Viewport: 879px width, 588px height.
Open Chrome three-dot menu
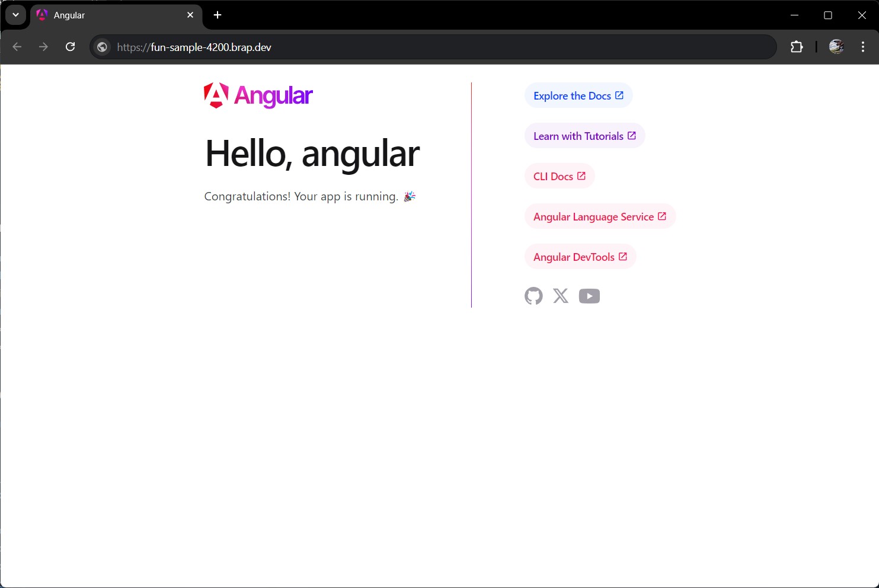coord(862,47)
